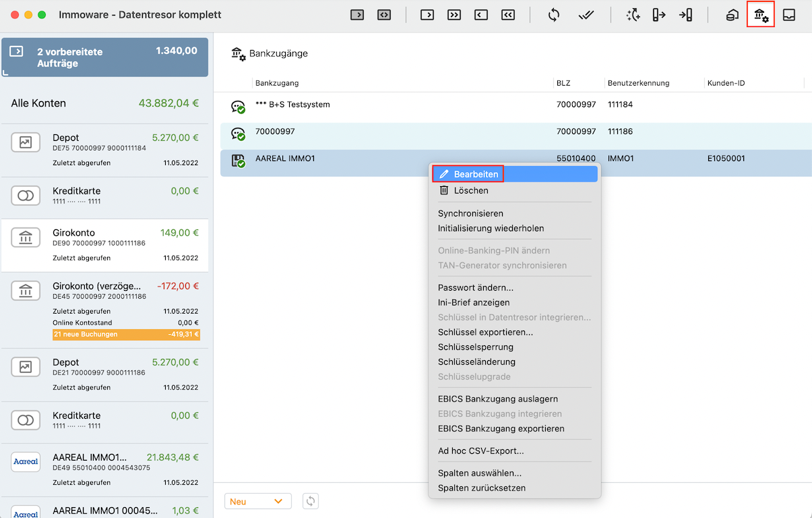Choose Passwort ändern... in the context menu
The image size is (812, 518).
point(513,287)
